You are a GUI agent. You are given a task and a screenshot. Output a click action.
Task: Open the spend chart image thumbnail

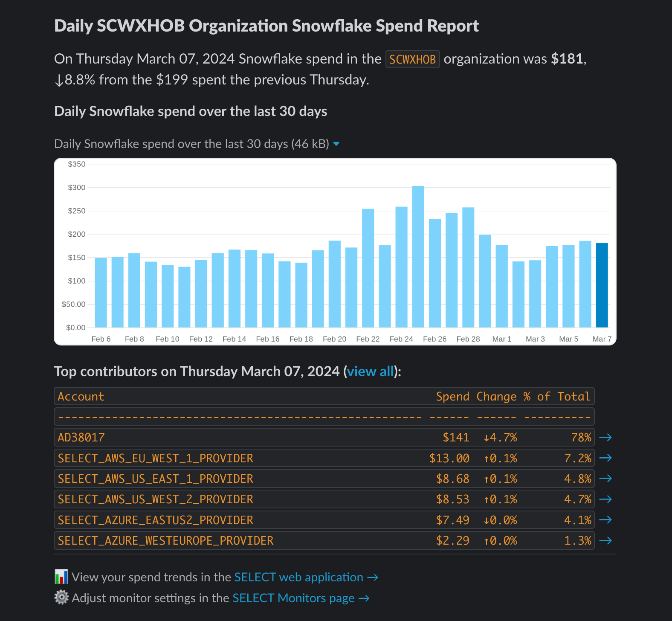tap(335, 252)
